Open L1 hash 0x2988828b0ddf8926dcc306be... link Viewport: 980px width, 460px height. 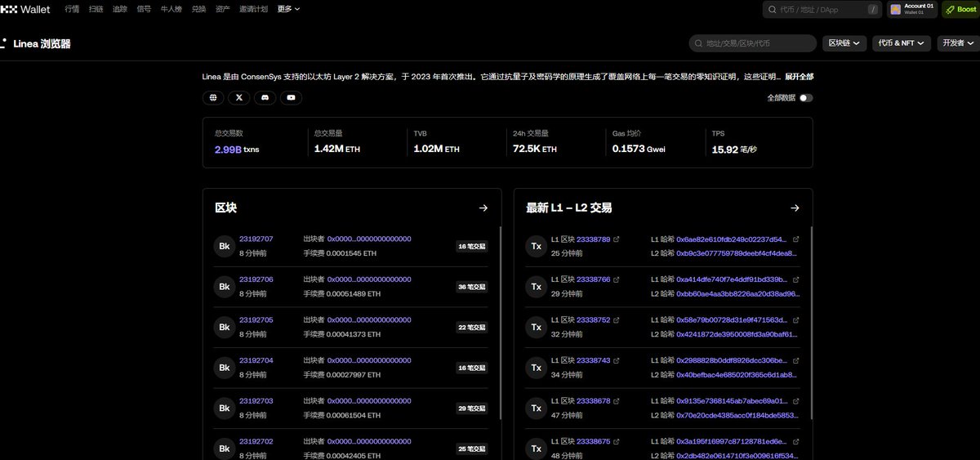click(732, 360)
